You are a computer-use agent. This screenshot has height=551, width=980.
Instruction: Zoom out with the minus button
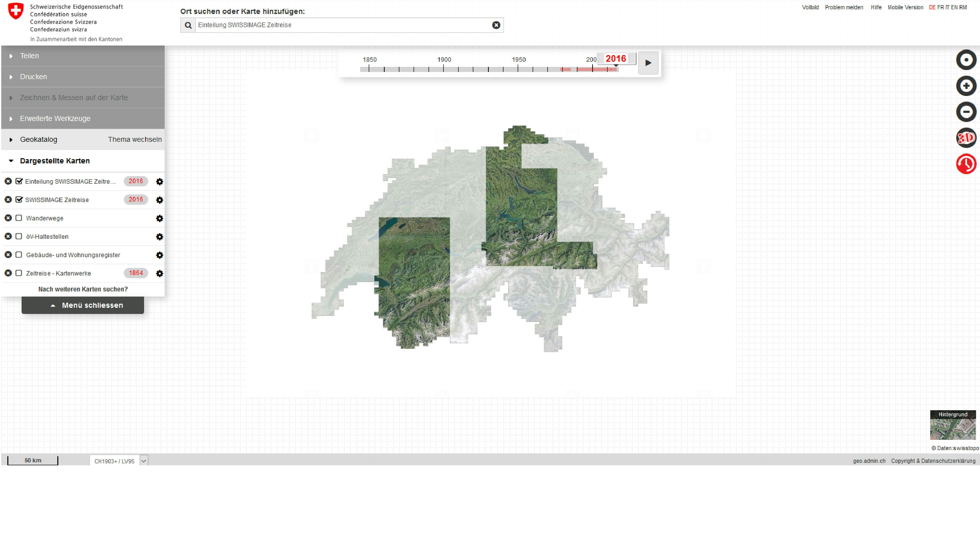point(966,112)
